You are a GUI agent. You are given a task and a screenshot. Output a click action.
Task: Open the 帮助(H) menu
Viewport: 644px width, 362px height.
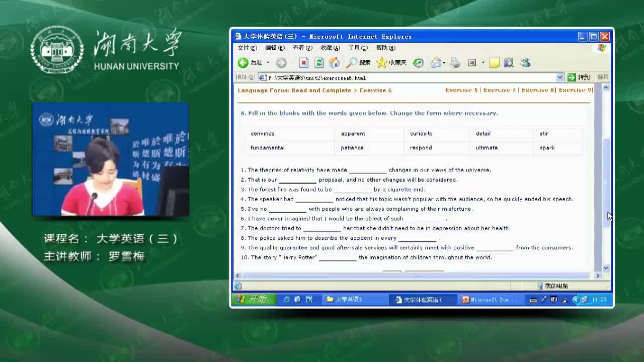(385, 48)
